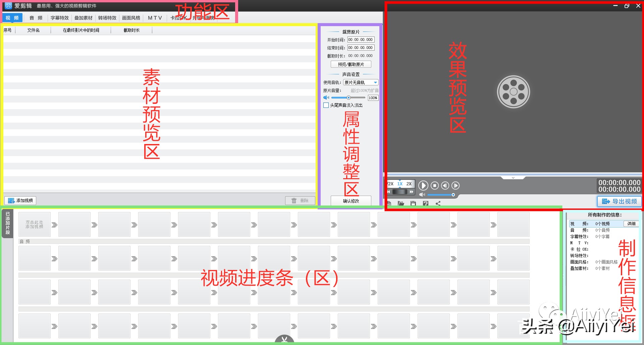Select 1/2X playback speed

click(x=390, y=184)
